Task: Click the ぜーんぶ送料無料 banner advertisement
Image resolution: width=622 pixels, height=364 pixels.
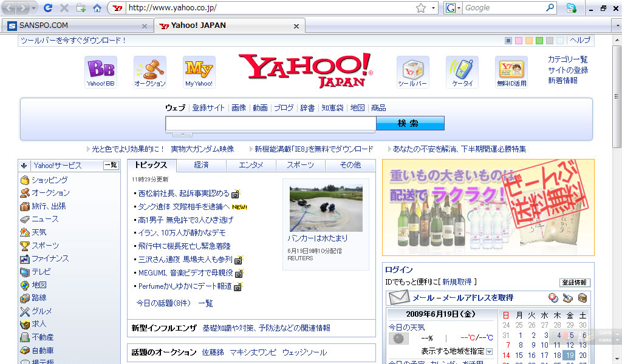Action: click(488, 207)
